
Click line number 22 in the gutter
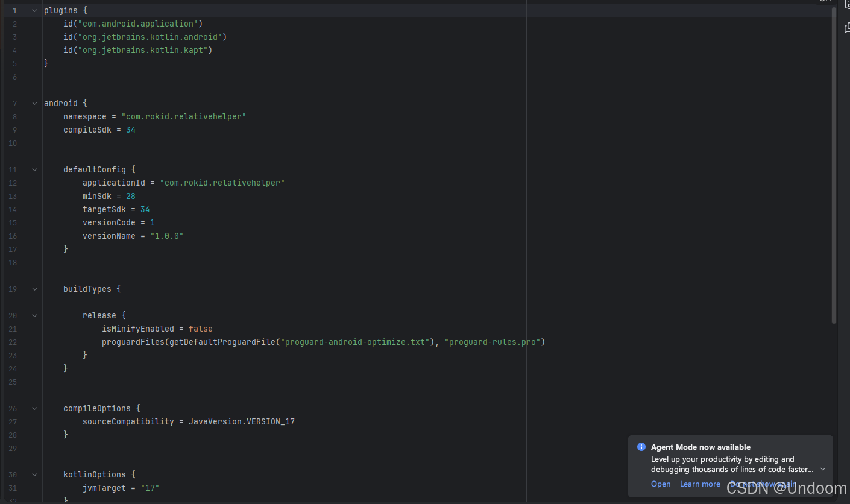pos(13,342)
